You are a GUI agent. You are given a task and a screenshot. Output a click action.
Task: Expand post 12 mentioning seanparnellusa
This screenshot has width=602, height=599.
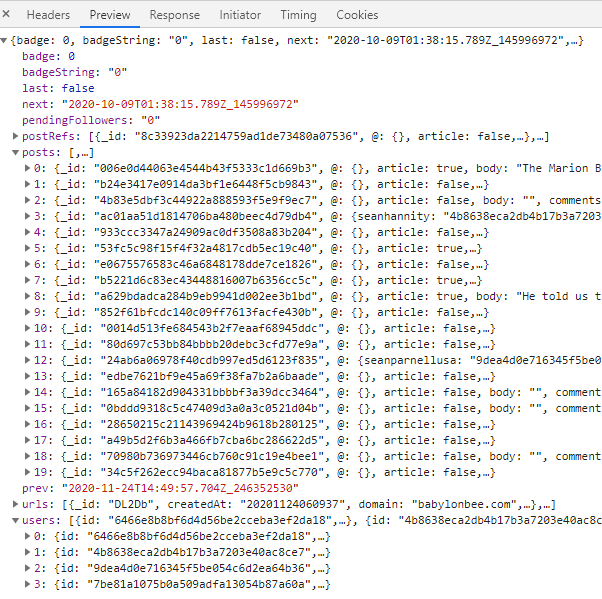(28, 360)
